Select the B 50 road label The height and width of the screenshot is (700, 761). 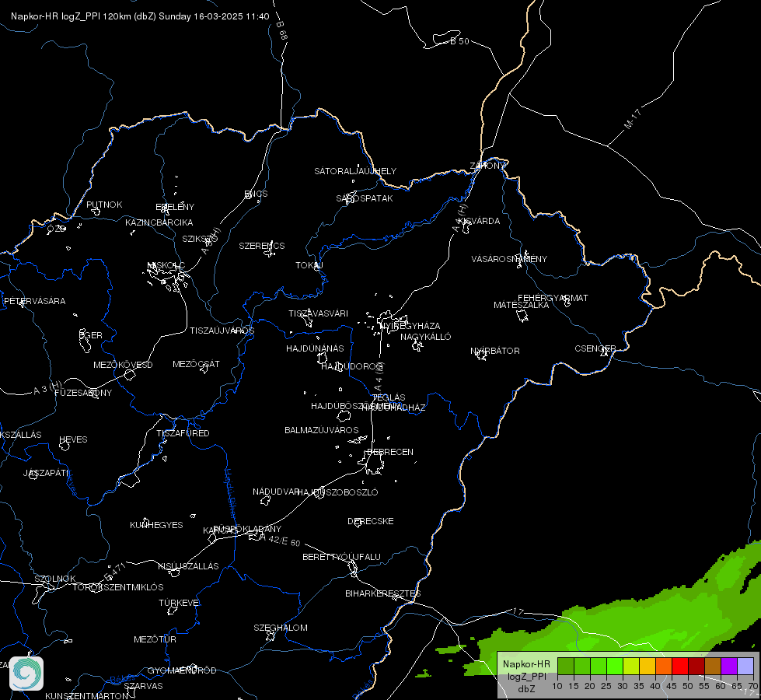click(459, 41)
